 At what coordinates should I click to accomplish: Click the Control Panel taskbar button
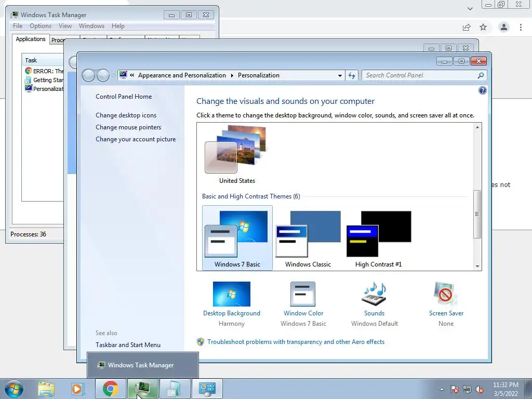click(x=207, y=389)
